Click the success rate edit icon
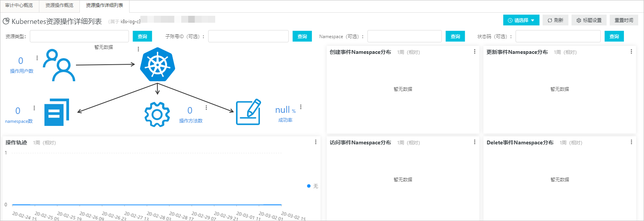This screenshot has width=644, height=221. click(248, 112)
